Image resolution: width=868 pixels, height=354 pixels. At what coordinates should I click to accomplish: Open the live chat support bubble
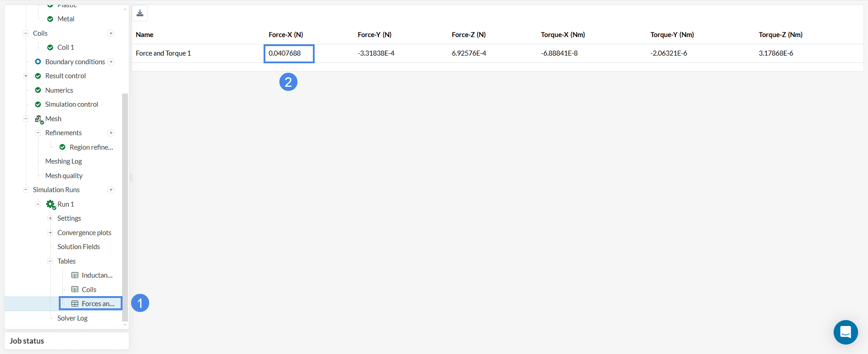(x=845, y=332)
